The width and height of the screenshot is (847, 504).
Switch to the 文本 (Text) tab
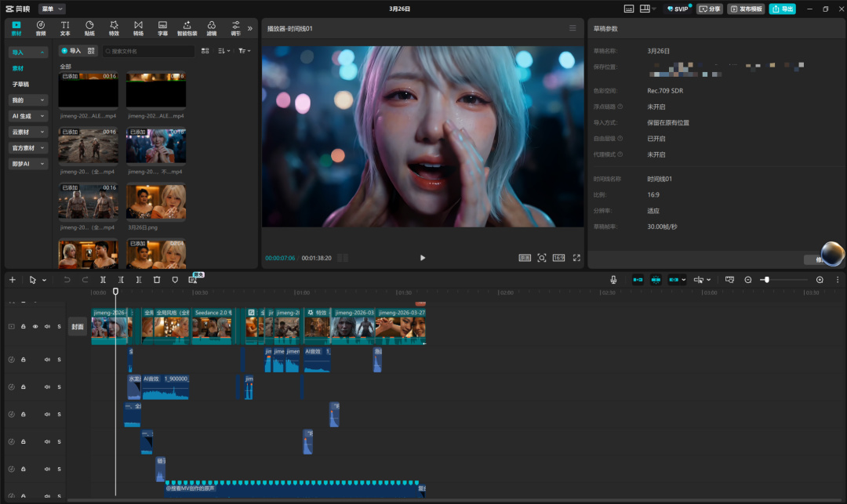(x=65, y=28)
